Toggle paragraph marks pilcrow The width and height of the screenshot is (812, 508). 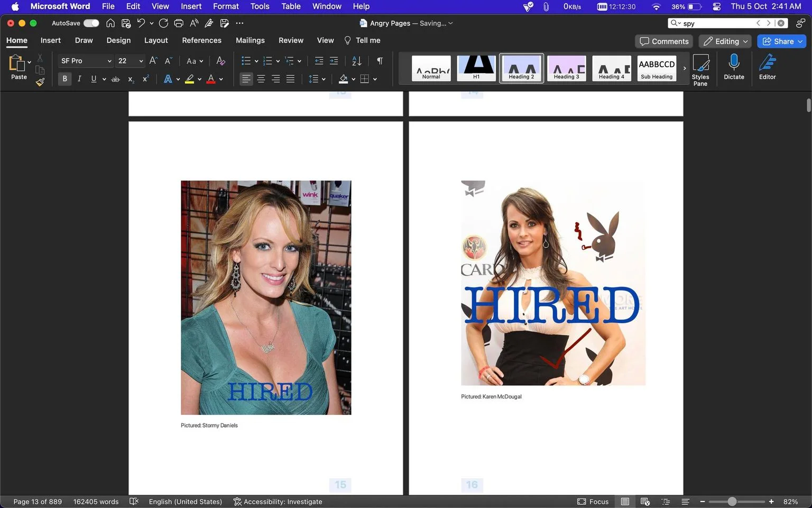tap(380, 61)
